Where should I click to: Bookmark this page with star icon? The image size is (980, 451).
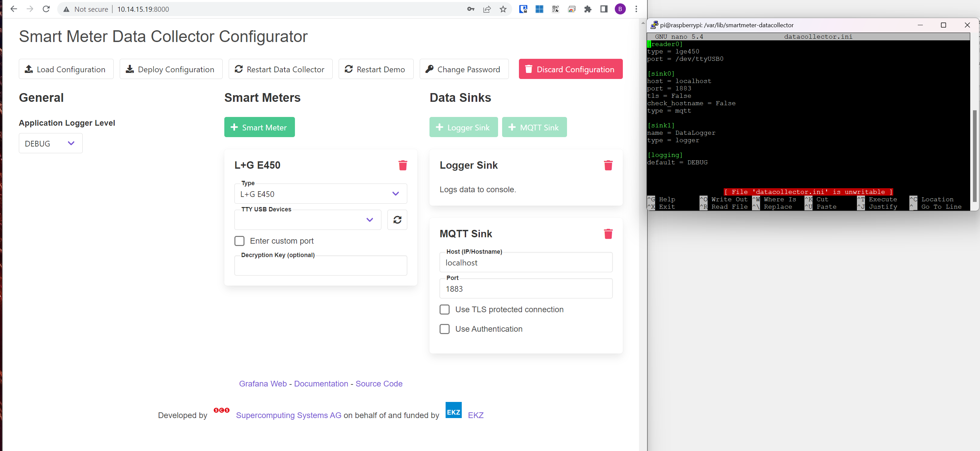pyautogui.click(x=503, y=9)
